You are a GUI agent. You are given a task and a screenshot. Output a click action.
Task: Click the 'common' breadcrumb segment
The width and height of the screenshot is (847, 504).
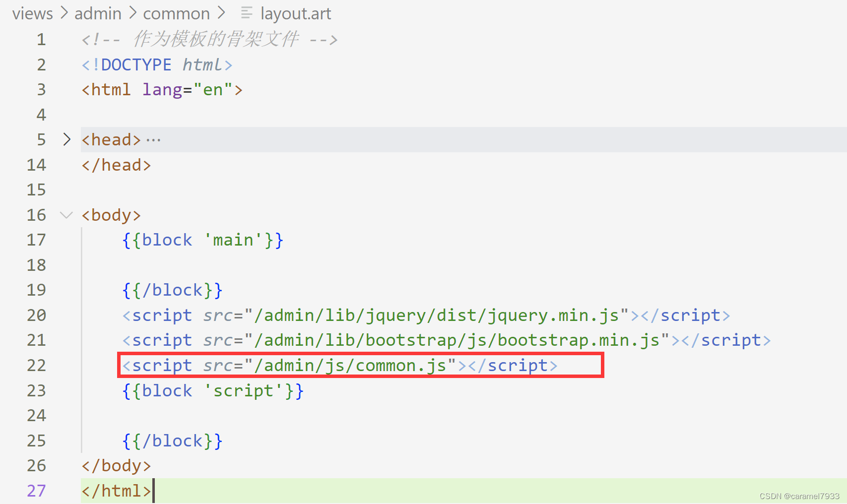coord(176,14)
